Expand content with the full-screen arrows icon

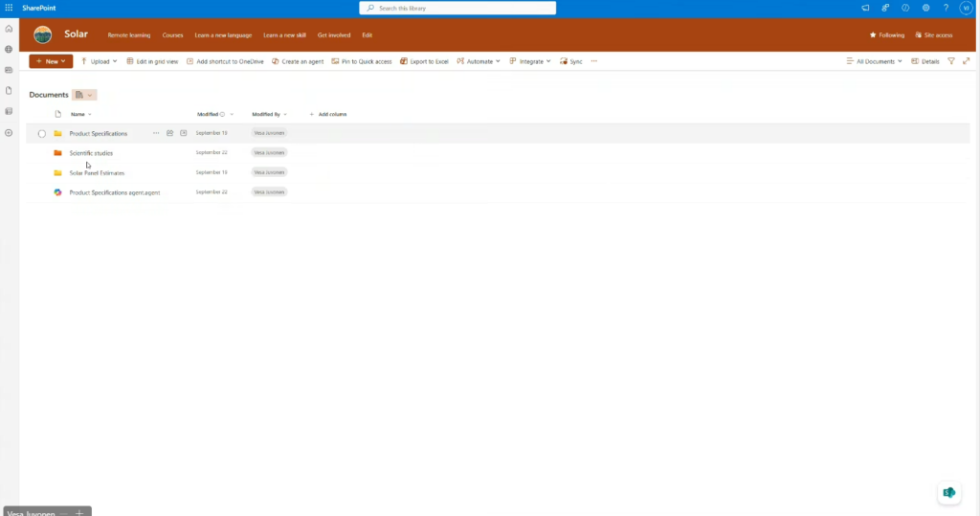point(965,61)
